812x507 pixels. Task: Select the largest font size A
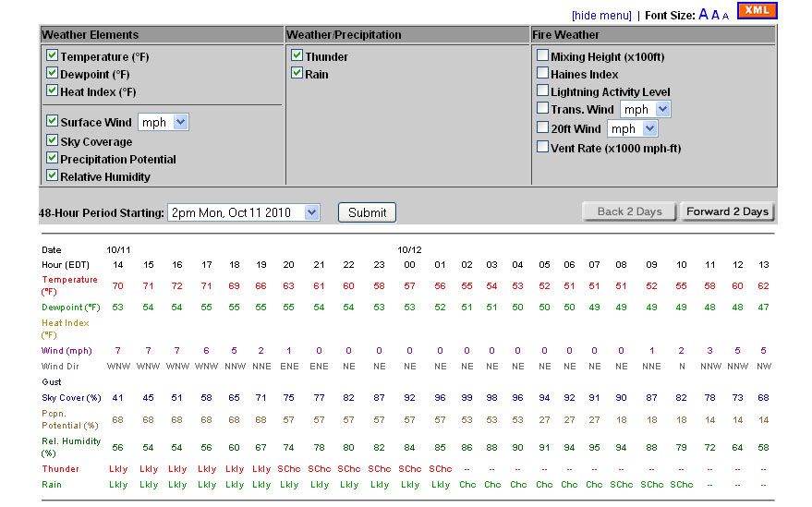703,14
